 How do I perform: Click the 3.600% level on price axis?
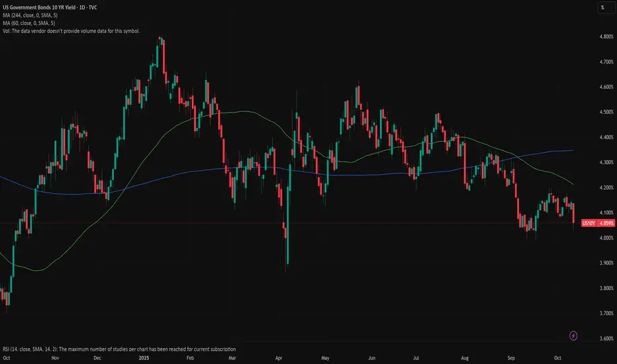(606, 338)
